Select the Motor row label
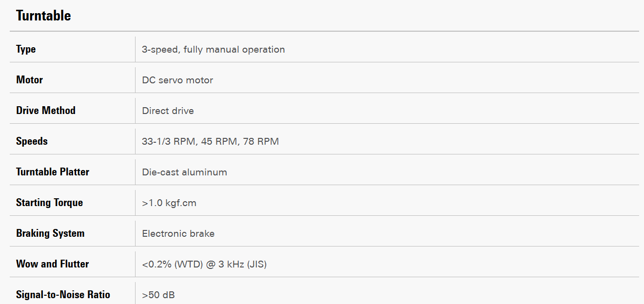 (29, 80)
